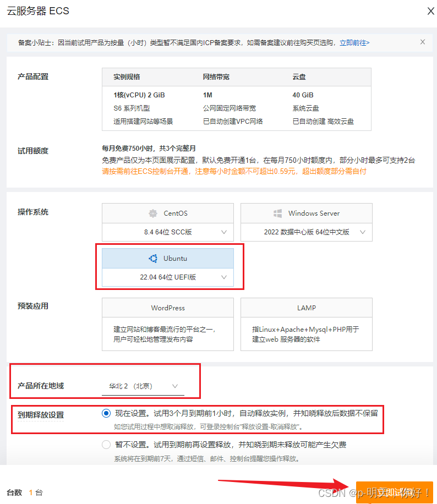
Task: Click the 已自动创建VPC网络 text
Action: [233, 122]
